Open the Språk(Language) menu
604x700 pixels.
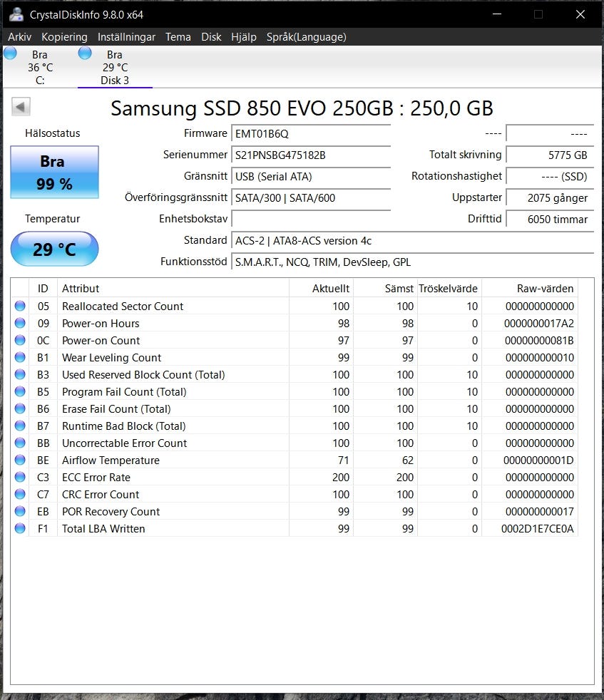(306, 37)
